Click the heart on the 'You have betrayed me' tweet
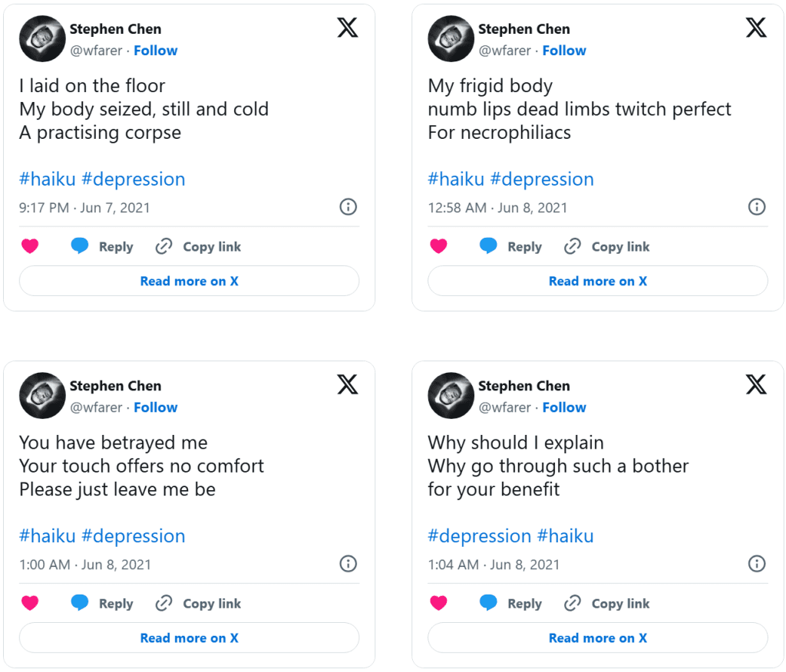Viewport: 786px width, 672px height. [30, 603]
